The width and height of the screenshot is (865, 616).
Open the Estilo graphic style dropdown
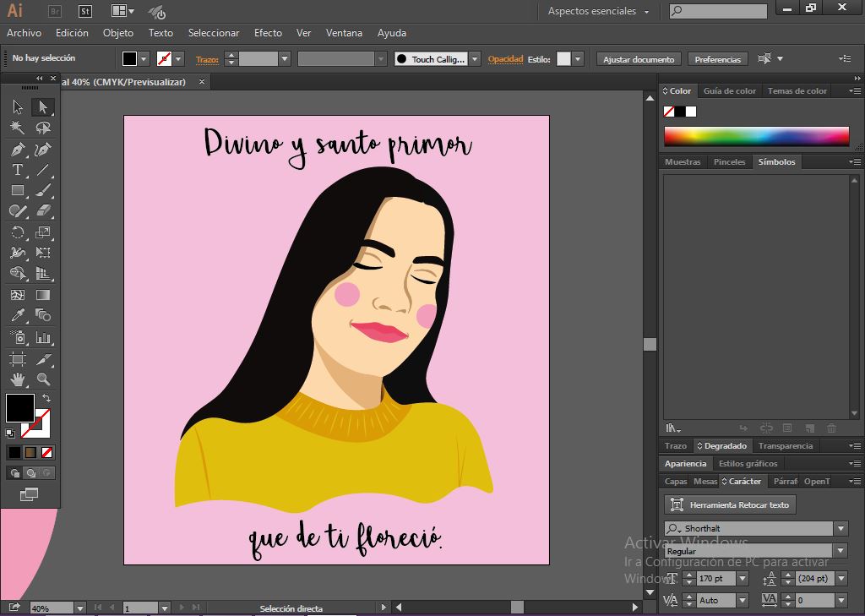coord(578,58)
